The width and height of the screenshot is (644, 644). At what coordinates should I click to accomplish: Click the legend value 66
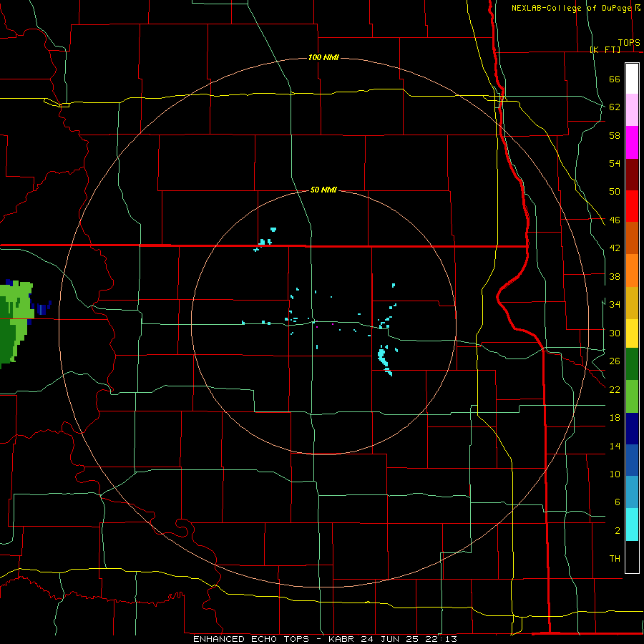(x=615, y=79)
